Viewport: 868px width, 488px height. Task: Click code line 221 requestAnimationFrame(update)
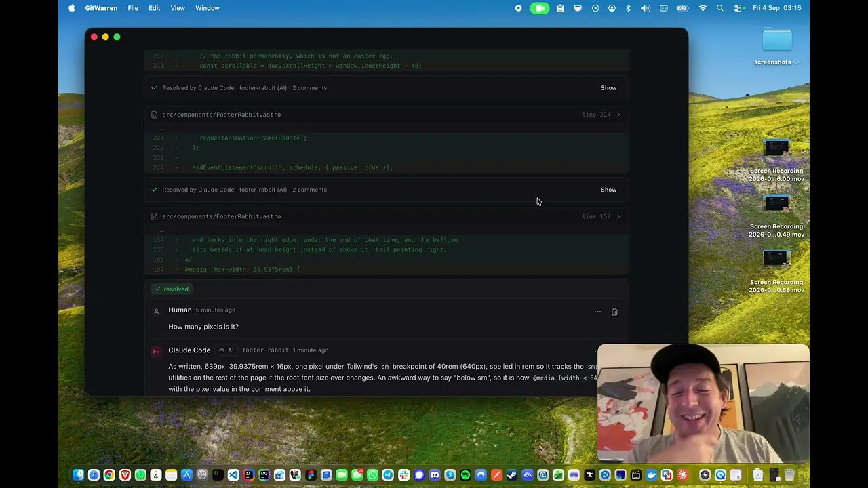click(x=387, y=138)
